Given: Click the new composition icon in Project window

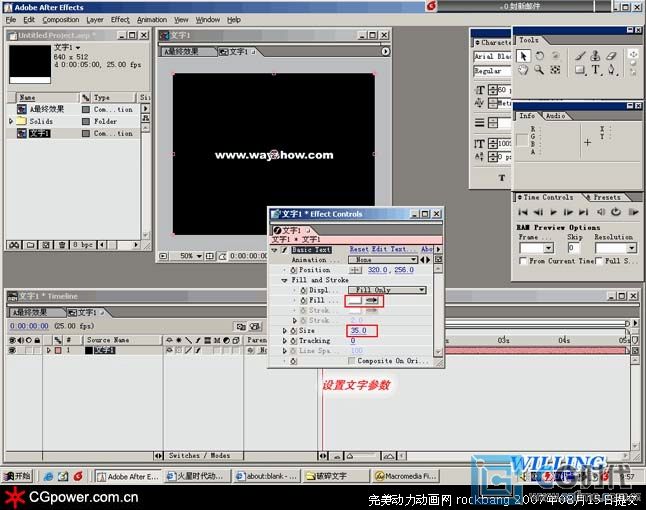Looking at the screenshot, I should 46,245.
